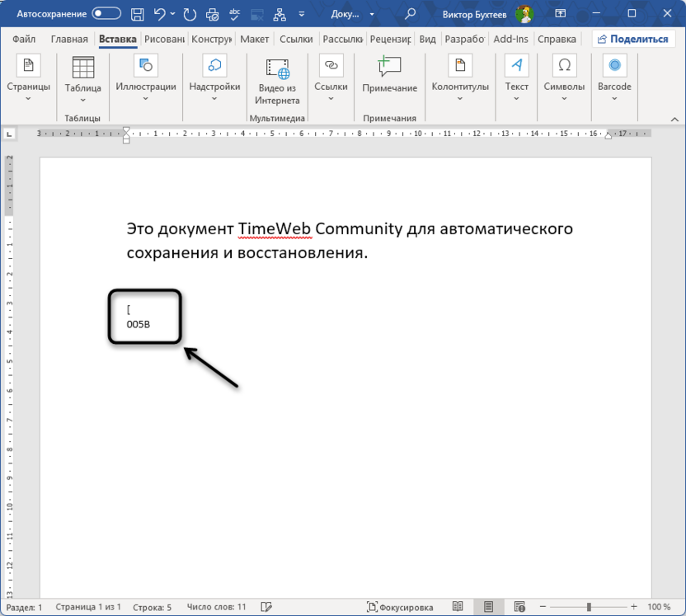Select the Вставка tab
The height and width of the screenshot is (616, 686).
[x=117, y=39]
